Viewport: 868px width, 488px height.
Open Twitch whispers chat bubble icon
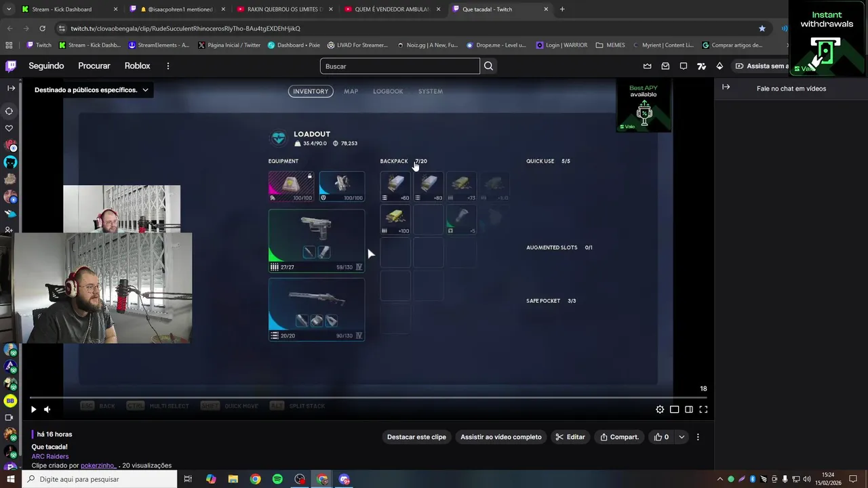point(684,66)
